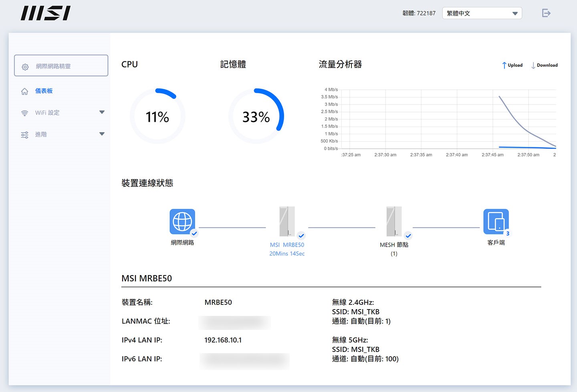Click the checkmark badge on 網際網路
This screenshot has height=392, width=577.
[x=194, y=234]
